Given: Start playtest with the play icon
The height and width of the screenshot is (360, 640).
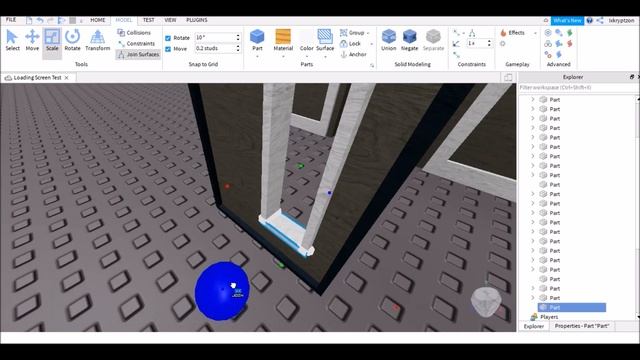Looking at the screenshot, I should click(x=61, y=20).
